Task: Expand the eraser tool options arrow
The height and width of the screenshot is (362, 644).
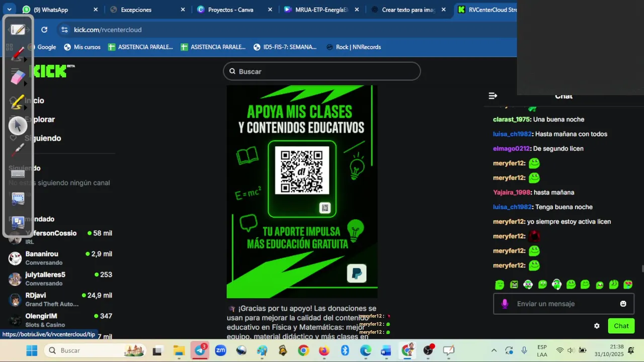Action: click(x=26, y=84)
